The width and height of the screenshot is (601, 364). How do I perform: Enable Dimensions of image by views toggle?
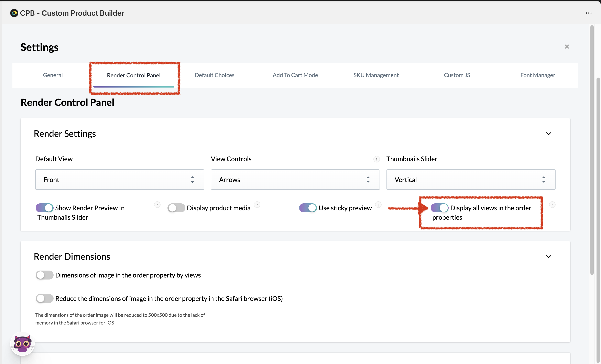tap(44, 275)
